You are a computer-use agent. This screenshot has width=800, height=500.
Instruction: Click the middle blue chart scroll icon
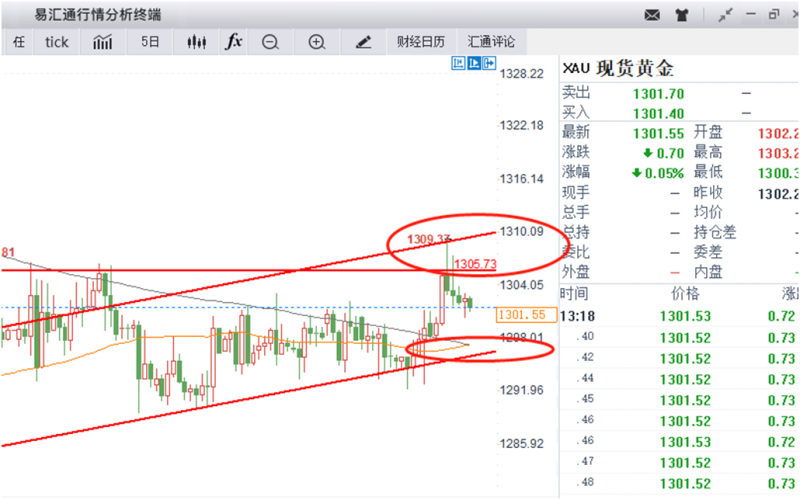(x=474, y=63)
